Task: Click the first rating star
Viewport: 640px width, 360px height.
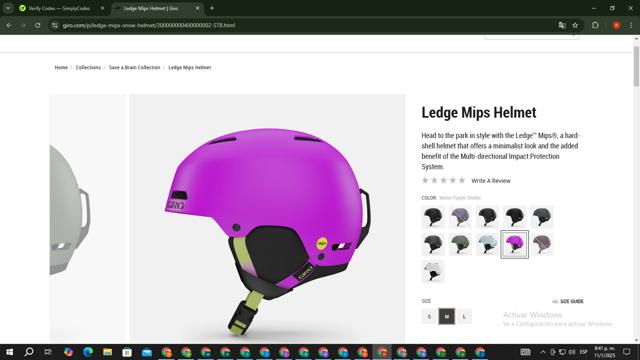Action: [425, 180]
